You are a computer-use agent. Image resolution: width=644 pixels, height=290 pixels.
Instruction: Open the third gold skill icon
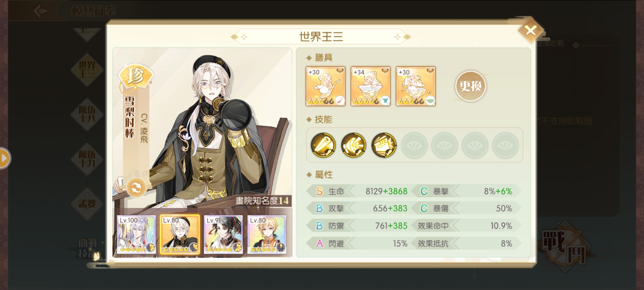[x=384, y=145]
